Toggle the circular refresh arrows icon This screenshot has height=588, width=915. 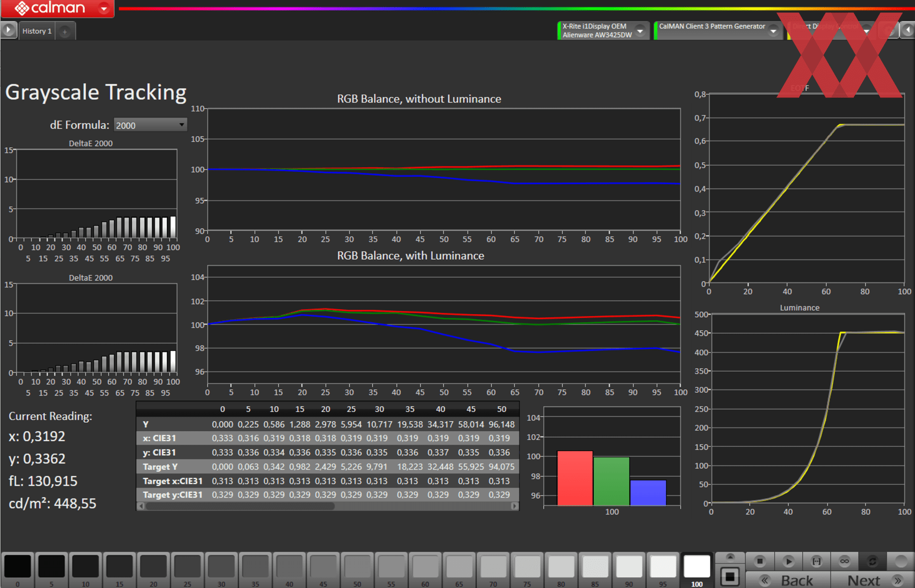point(873,561)
